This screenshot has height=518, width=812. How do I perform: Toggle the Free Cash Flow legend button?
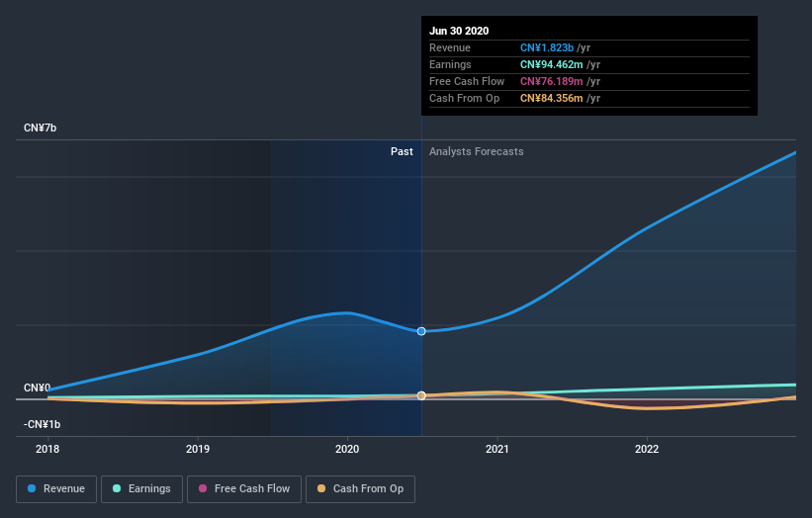coord(244,489)
